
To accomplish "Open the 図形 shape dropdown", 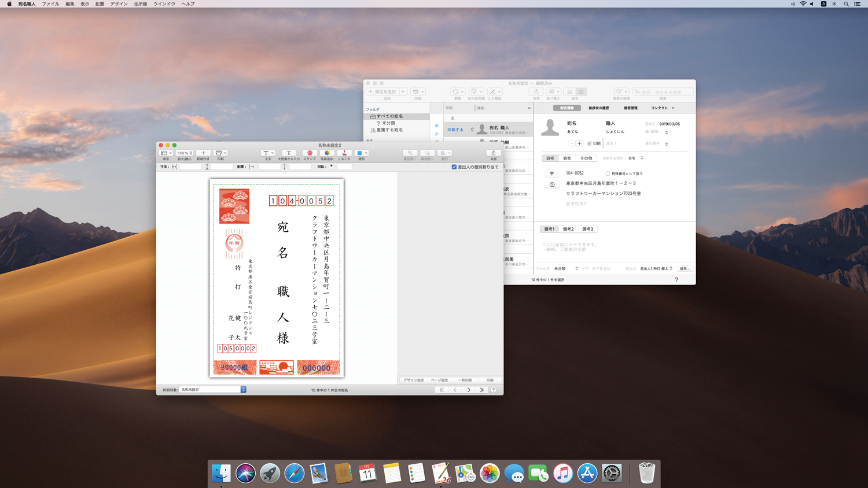I will 366,153.
